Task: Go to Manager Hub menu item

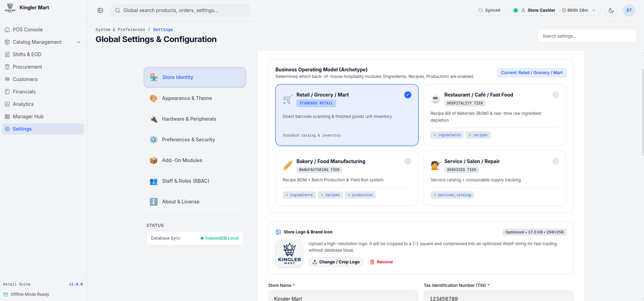Action: (43, 117)
